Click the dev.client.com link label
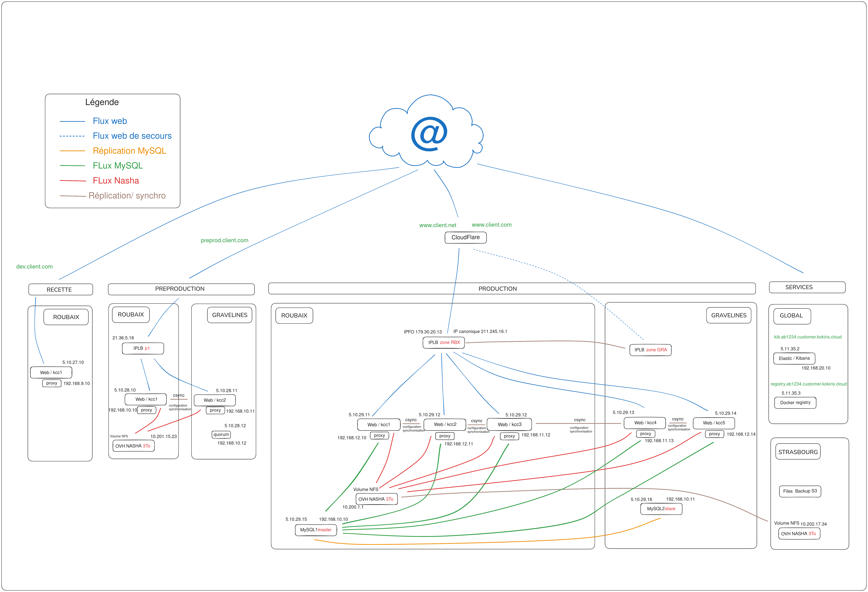The width and height of the screenshot is (868, 592). point(34,266)
